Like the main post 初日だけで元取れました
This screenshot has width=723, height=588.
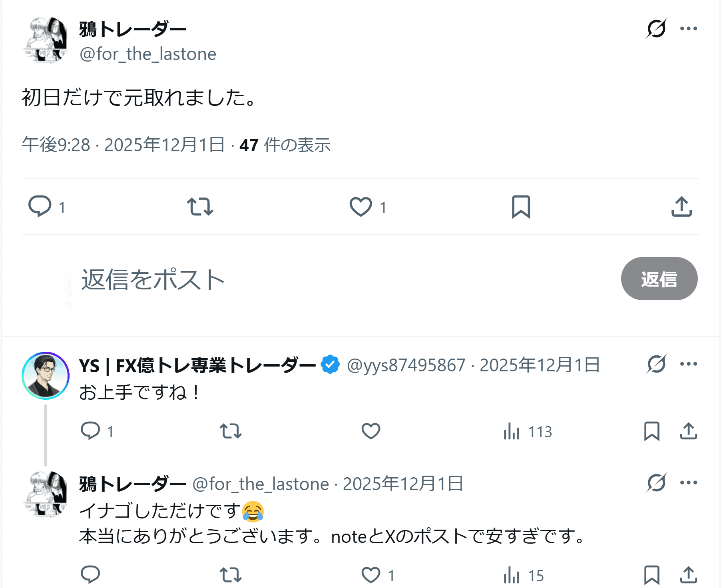point(361,207)
